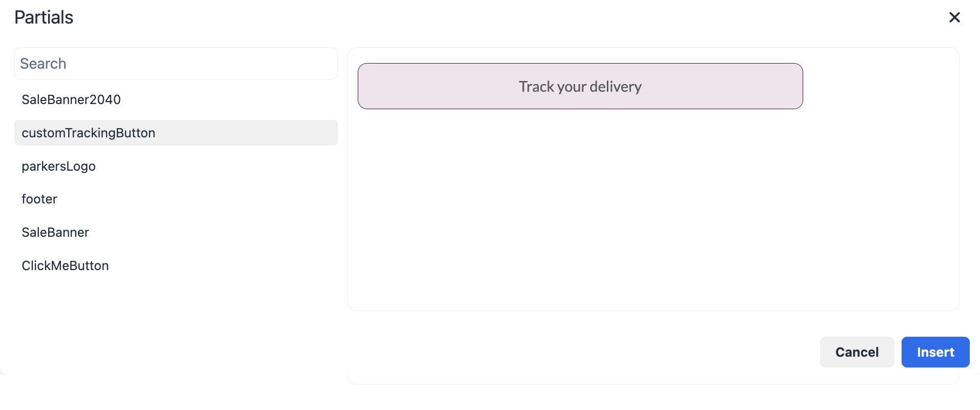980x410 pixels.
Task: Pick the parkersLogo partial
Action: pos(58,166)
